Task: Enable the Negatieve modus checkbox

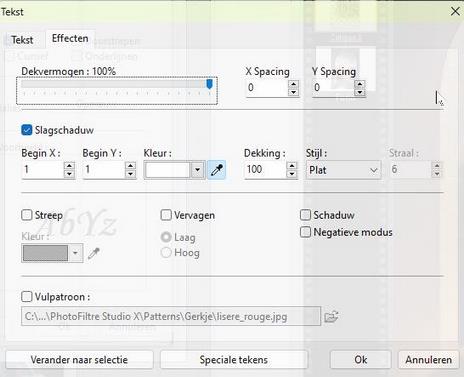Action: click(305, 232)
